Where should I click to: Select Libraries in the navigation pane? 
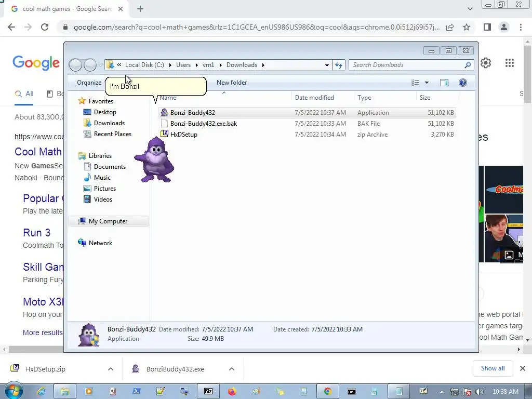[100, 156]
